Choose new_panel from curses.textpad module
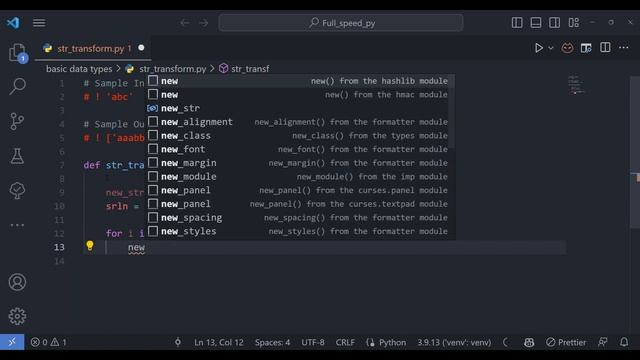The image size is (640, 360). pyautogui.click(x=300, y=204)
